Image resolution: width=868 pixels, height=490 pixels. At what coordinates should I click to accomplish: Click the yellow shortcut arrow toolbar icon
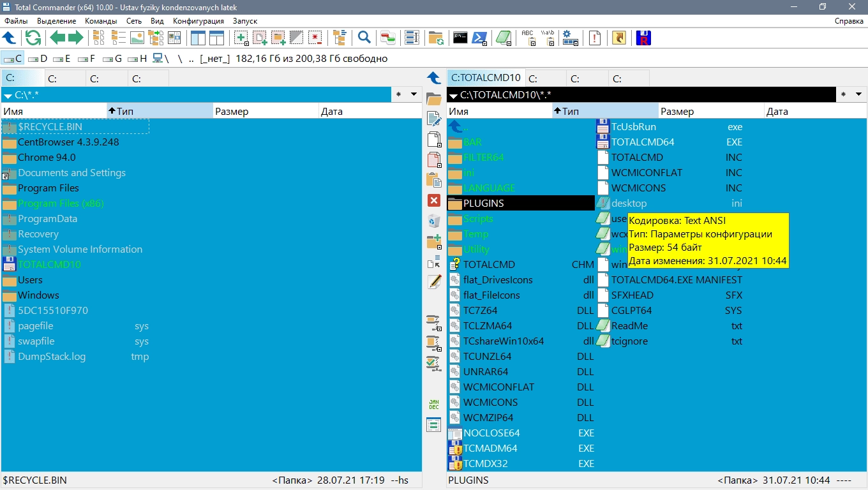618,38
